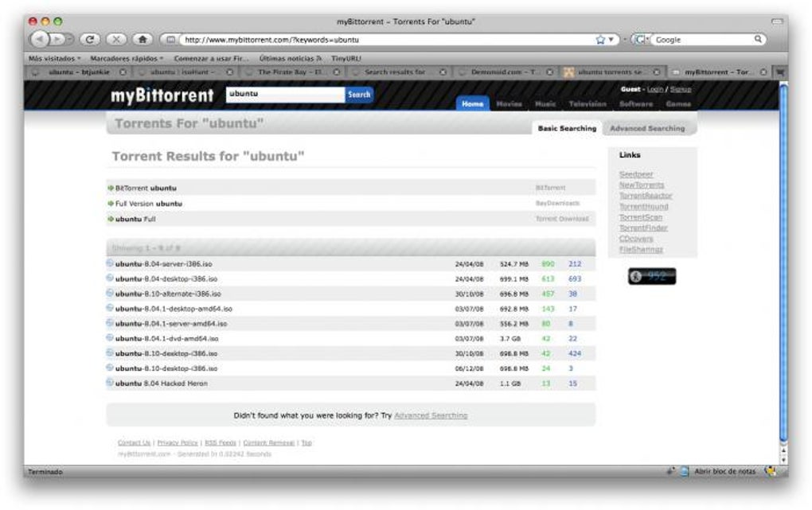Open the tab list icon at the tab bar end
Viewport: 812px width, 510px height.
click(780, 72)
